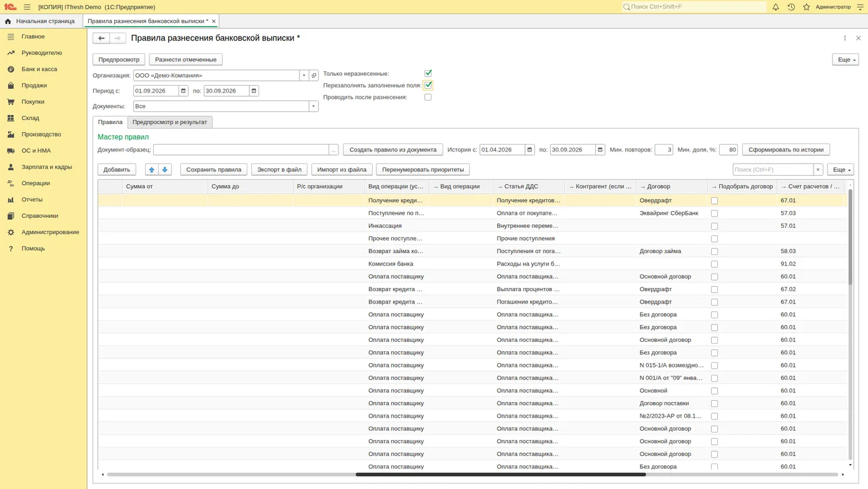Open Продажи section in sidebar
The height and width of the screenshot is (489, 868).
pos(34,86)
